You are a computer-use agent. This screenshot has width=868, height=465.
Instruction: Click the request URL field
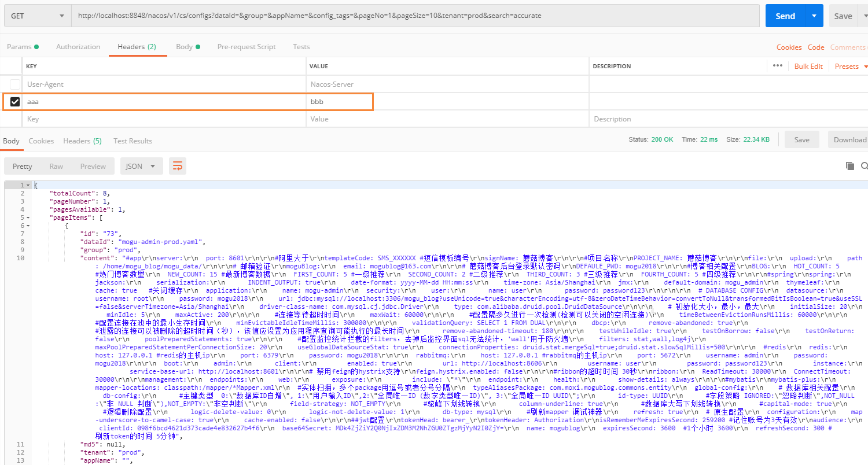click(x=415, y=16)
